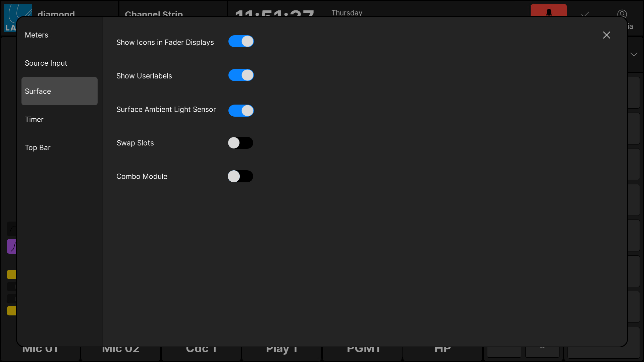Toggle Surface Ambient Light Sensor off

[x=241, y=110]
